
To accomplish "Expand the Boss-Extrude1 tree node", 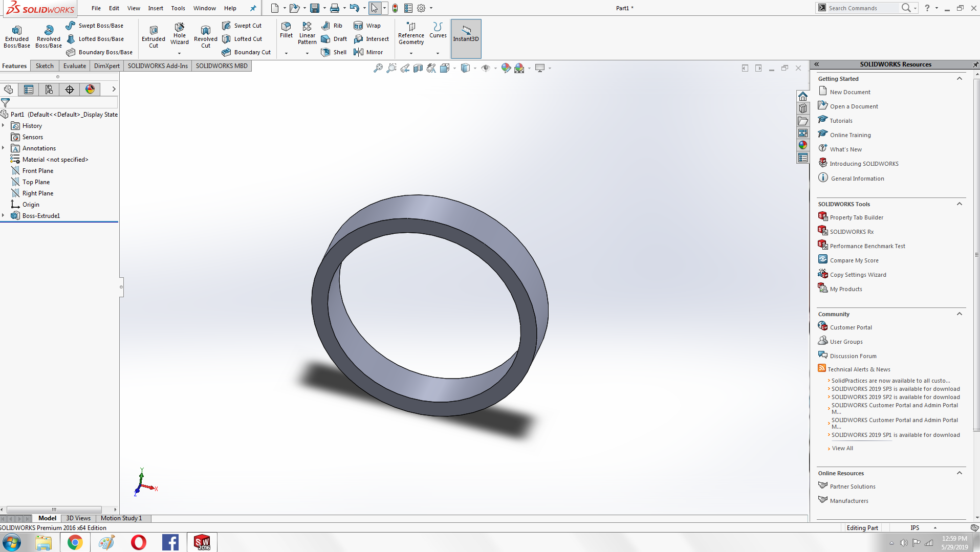I will click(4, 216).
